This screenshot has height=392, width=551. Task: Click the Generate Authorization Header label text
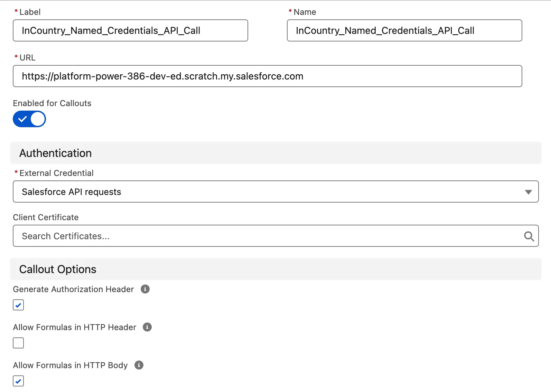click(x=73, y=289)
